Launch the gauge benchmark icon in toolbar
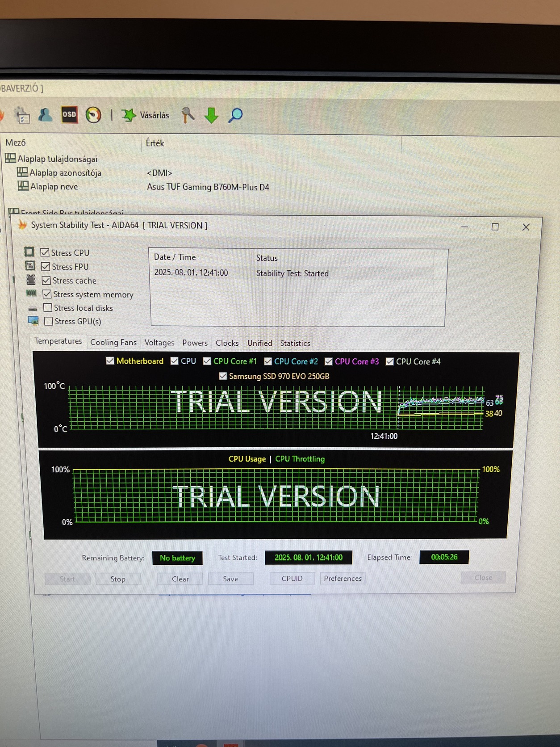 pyautogui.click(x=93, y=115)
